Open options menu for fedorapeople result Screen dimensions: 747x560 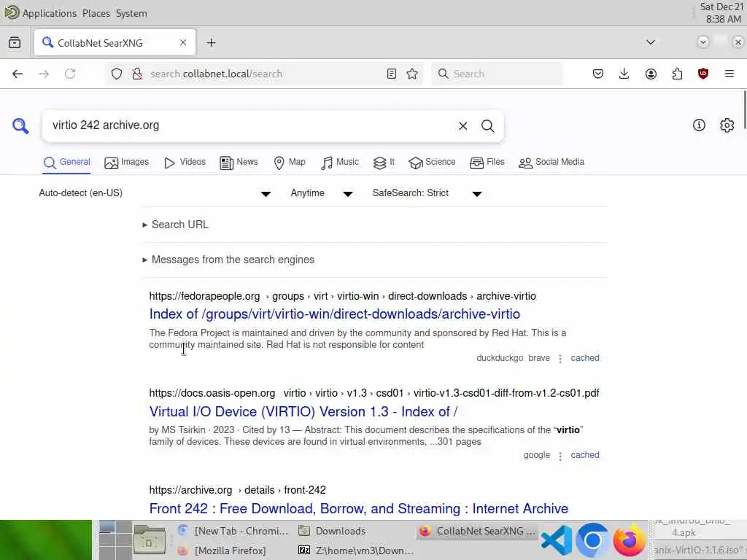click(x=560, y=359)
